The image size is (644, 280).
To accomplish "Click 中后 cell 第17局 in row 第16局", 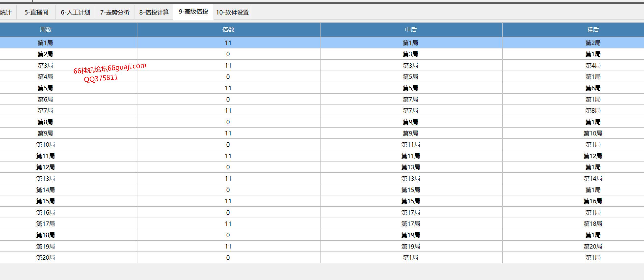I will (411, 212).
